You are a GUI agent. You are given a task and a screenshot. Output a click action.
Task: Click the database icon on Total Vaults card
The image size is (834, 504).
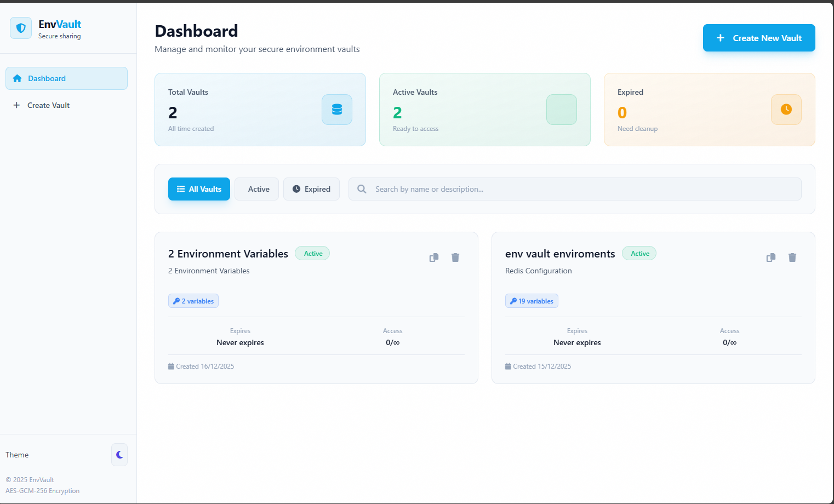pos(336,110)
